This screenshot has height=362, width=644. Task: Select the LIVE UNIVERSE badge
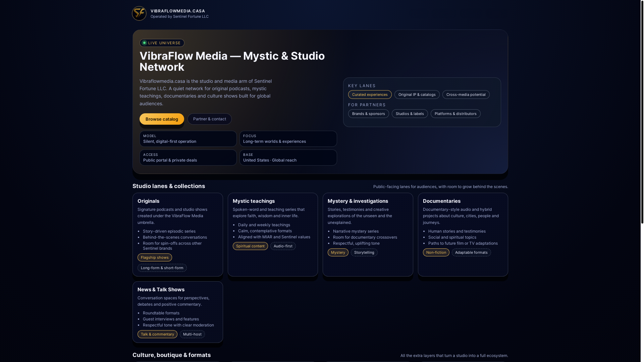coord(162,43)
